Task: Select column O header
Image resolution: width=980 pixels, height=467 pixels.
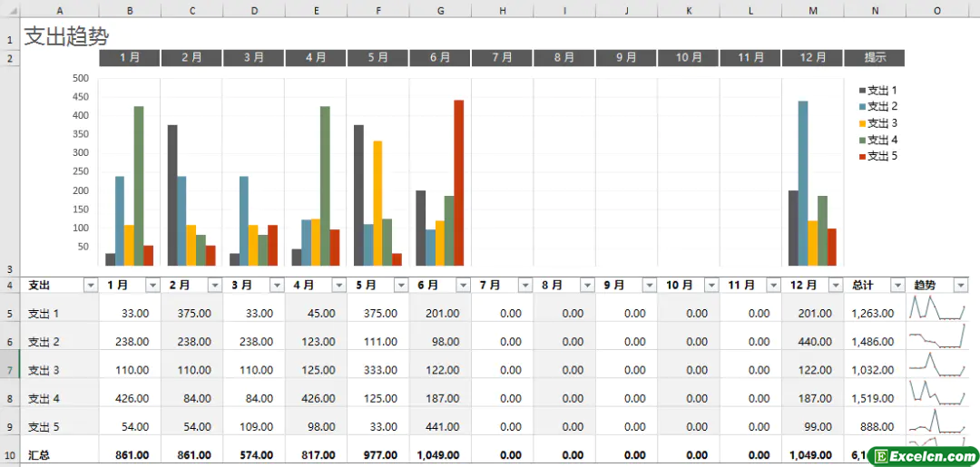Action: [937, 10]
